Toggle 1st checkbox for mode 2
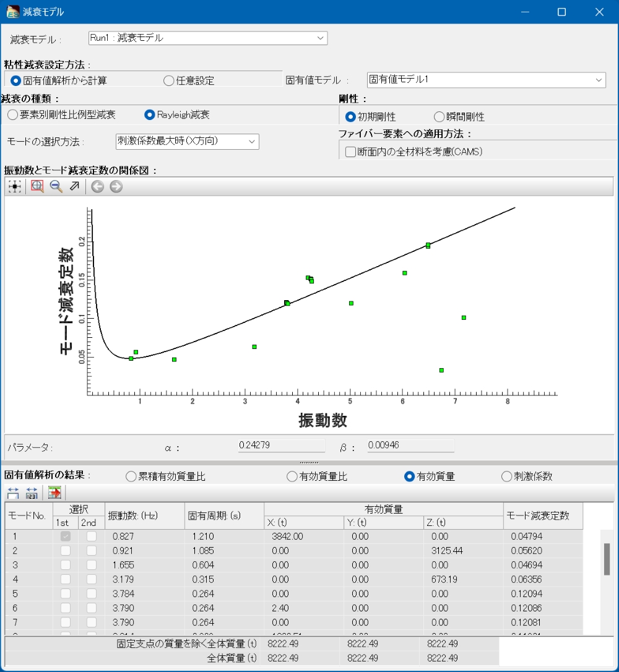This screenshot has width=619, height=672. 66,551
